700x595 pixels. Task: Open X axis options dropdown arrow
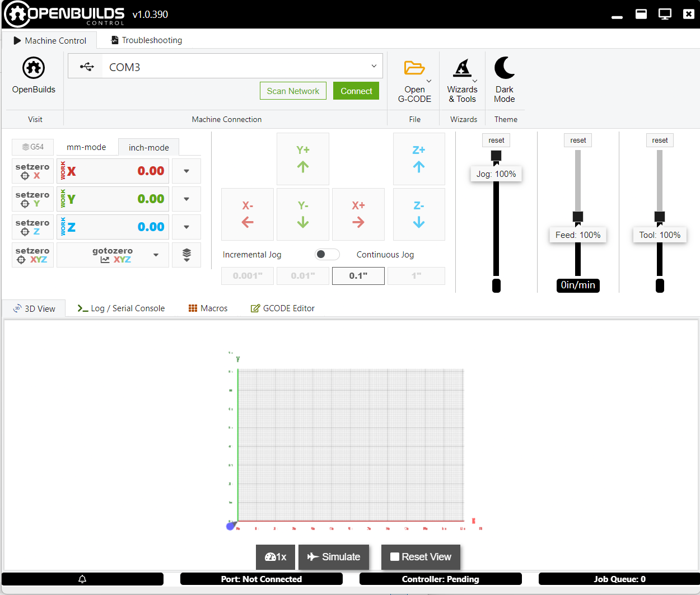[186, 171]
